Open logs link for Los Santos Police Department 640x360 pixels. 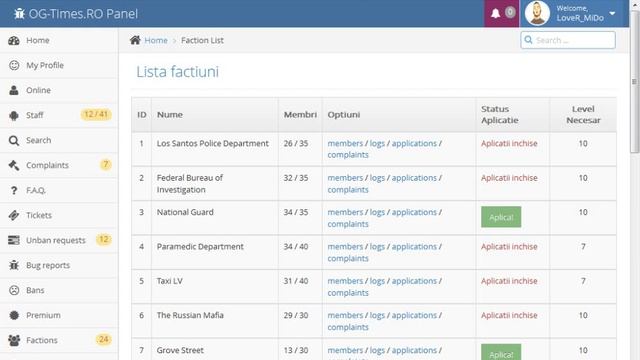(377, 143)
